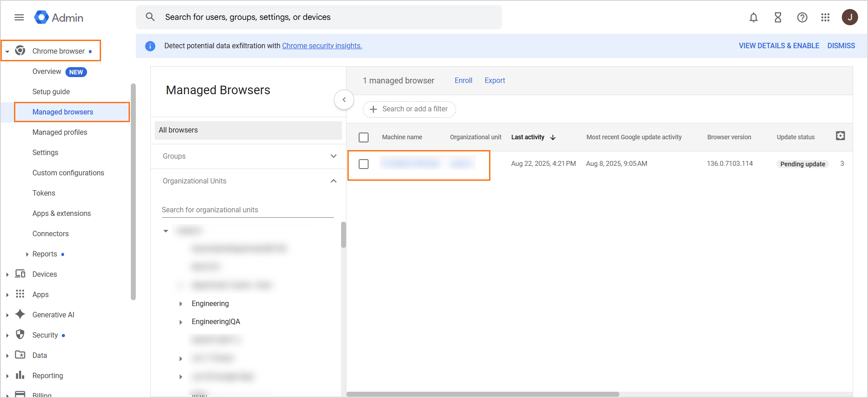
Task: Expand the Security section arrow
Action: [7, 335]
